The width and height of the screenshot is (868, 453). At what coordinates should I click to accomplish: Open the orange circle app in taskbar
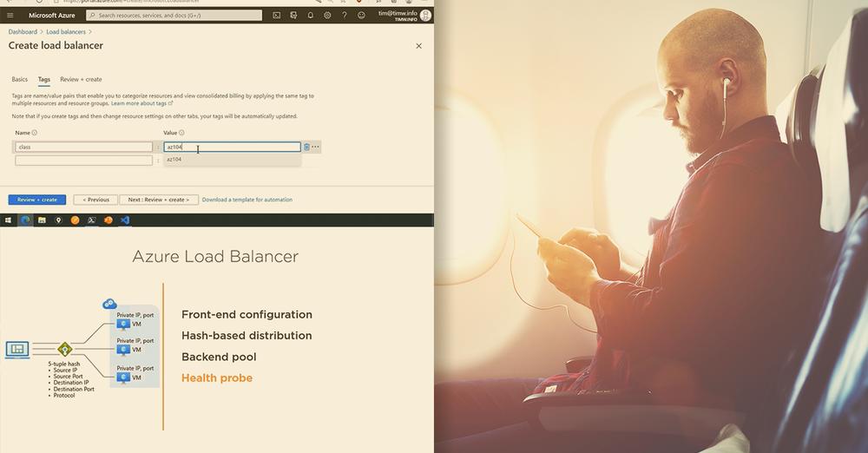coord(75,220)
